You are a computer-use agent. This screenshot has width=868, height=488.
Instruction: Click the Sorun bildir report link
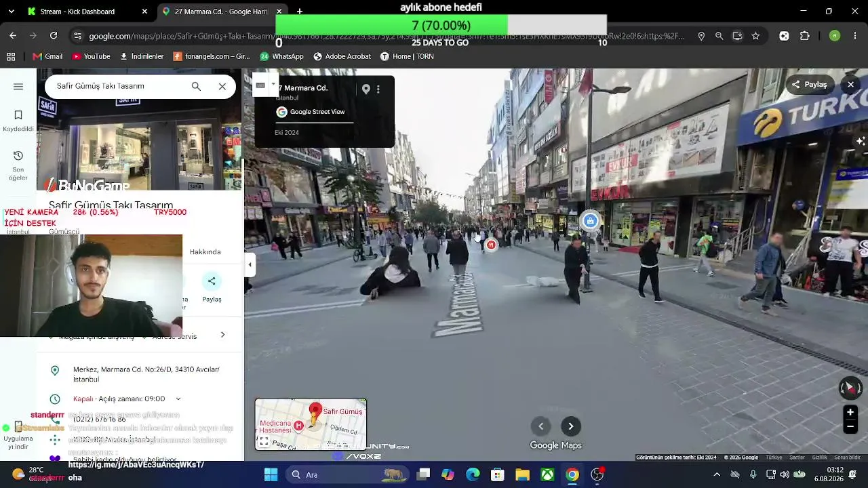(847, 457)
